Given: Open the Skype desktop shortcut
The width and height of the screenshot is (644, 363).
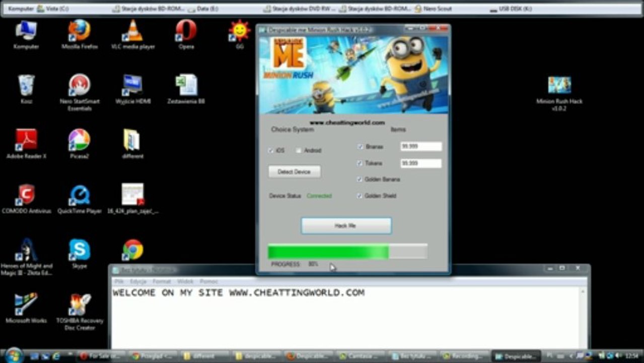Looking at the screenshot, I should click(80, 254).
